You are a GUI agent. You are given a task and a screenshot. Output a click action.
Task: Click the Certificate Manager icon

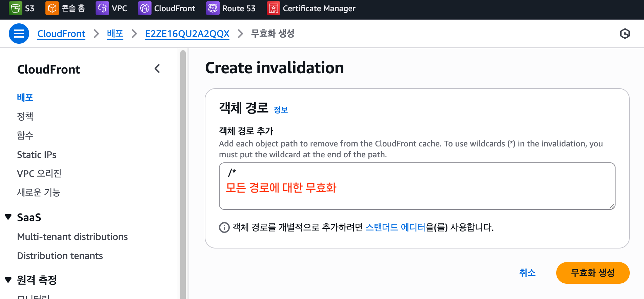tap(273, 8)
